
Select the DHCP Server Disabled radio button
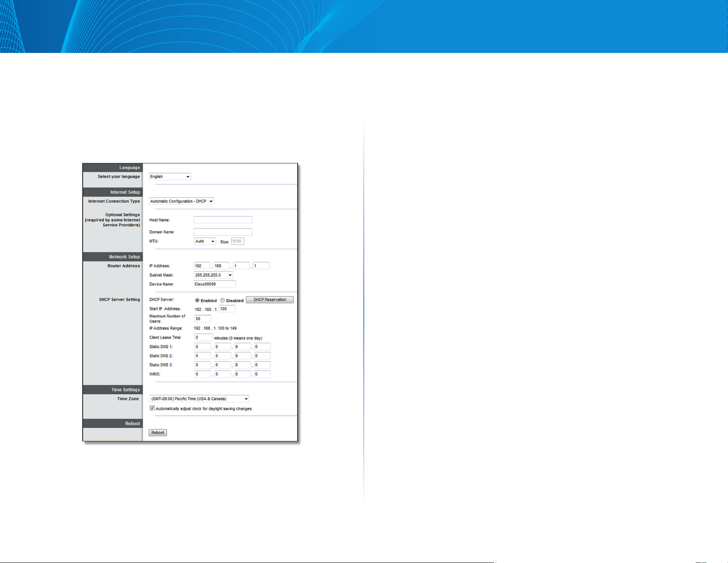[x=222, y=300]
